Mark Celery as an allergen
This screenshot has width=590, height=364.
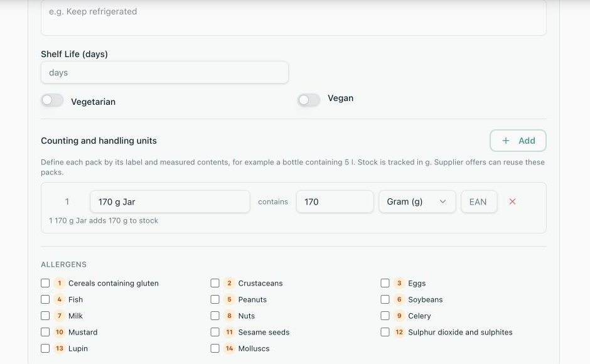385,316
